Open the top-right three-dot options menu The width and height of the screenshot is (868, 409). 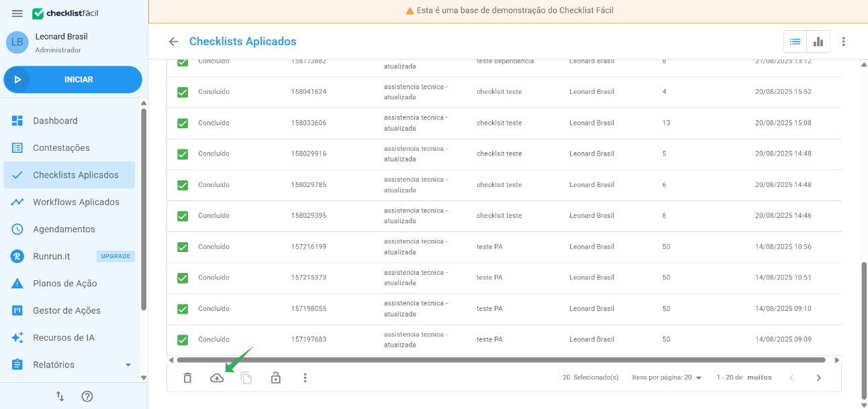coord(843,41)
